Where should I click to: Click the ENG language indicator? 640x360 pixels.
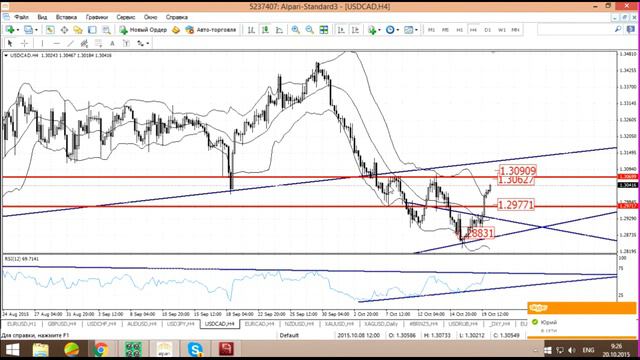click(x=588, y=350)
